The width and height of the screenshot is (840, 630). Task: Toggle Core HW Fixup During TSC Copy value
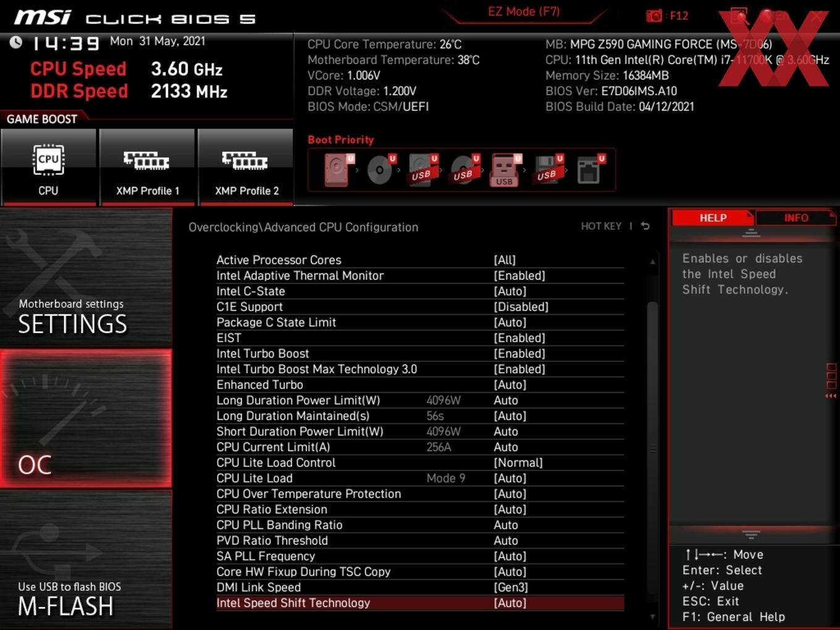pyautogui.click(x=510, y=572)
